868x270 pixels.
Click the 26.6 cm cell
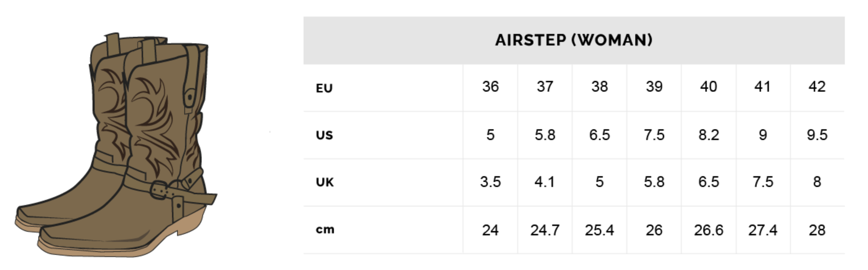click(x=709, y=230)
